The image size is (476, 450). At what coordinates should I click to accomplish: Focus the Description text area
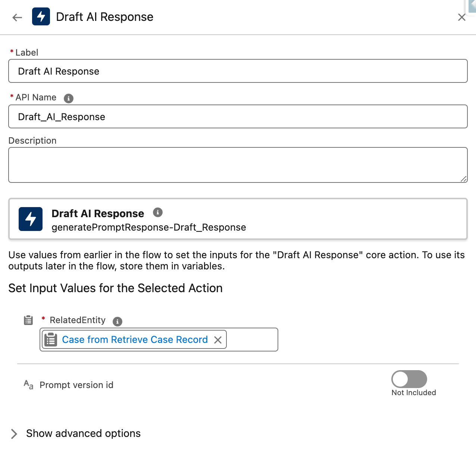tap(238, 165)
